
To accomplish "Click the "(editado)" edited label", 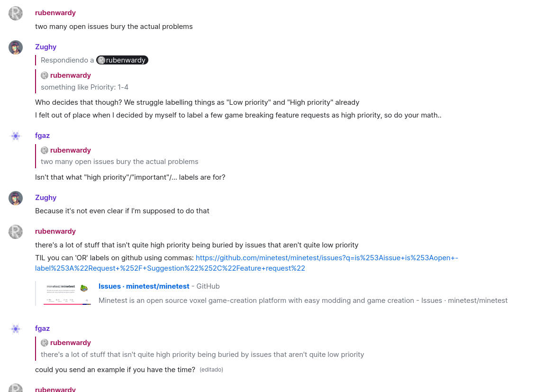I will (211, 370).
